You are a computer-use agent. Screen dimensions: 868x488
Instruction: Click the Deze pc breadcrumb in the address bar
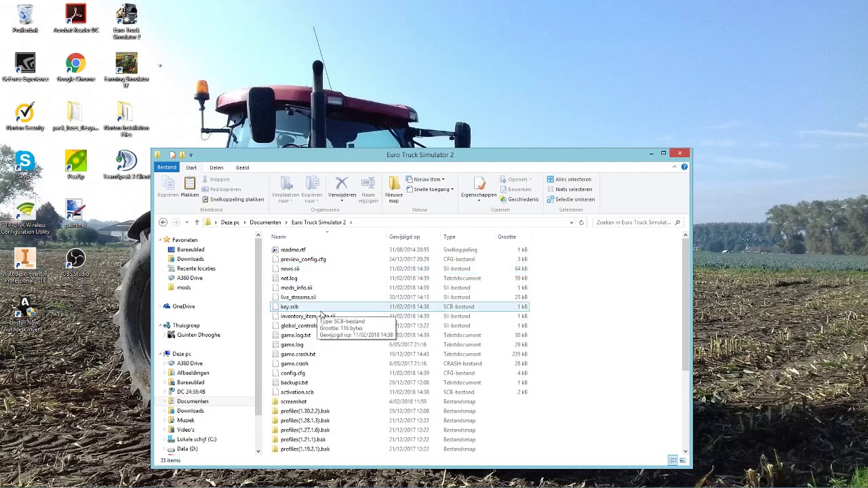230,222
